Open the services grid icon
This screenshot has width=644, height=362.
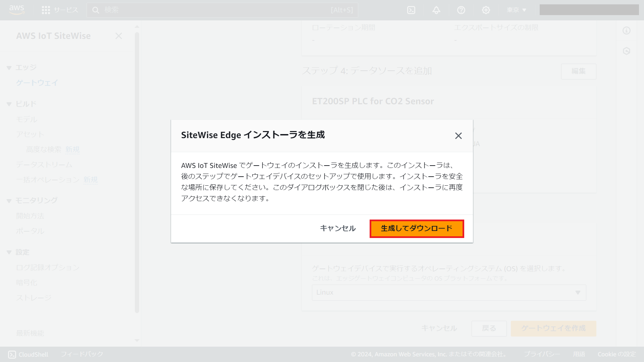[46, 10]
